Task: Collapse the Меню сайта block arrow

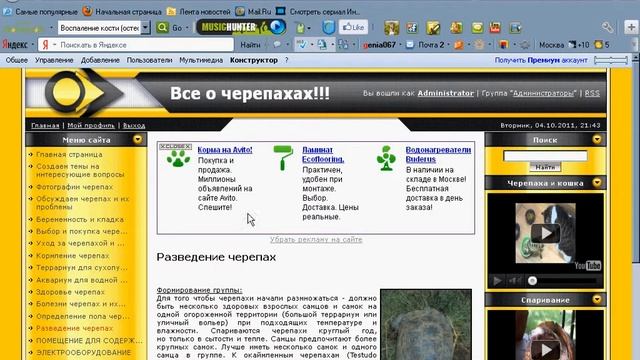Action: [138, 140]
